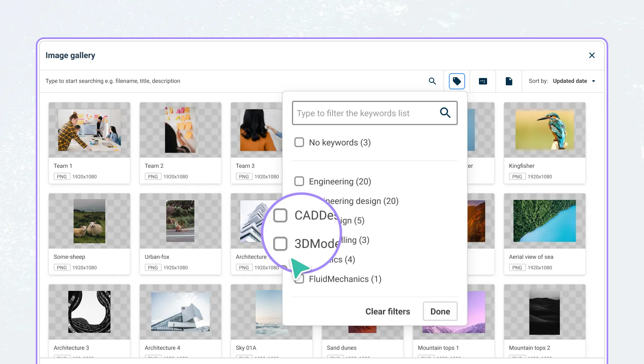Click the PNG badge under Team 1
This screenshot has height=364, width=644.
point(62,177)
